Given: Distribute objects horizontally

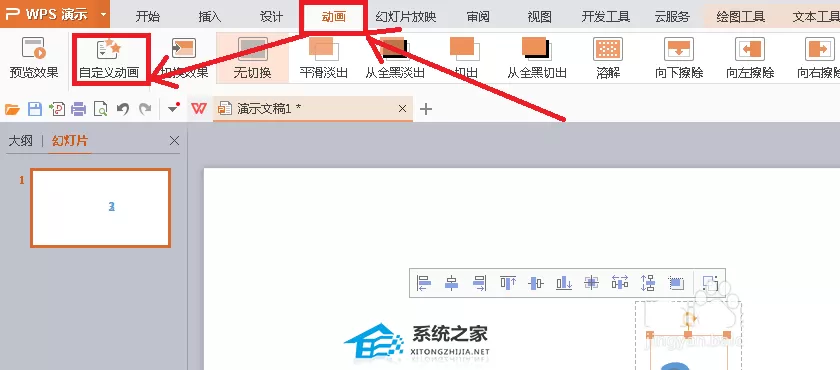Looking at the screenshot, I should coord(620,283).
